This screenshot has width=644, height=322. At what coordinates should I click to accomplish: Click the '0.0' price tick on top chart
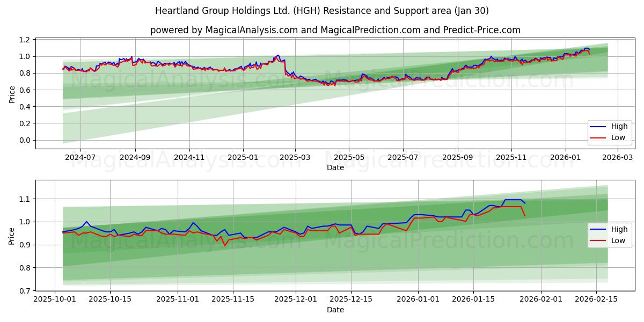tap(25, 141)
